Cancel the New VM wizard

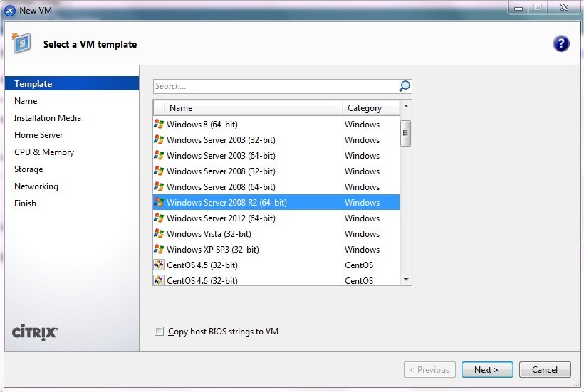(x=545, y=370)
